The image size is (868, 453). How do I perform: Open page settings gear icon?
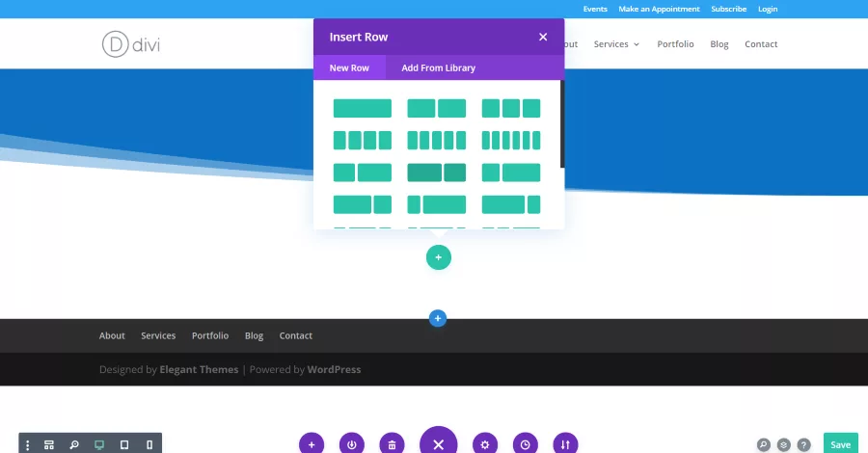click(485, 444)
